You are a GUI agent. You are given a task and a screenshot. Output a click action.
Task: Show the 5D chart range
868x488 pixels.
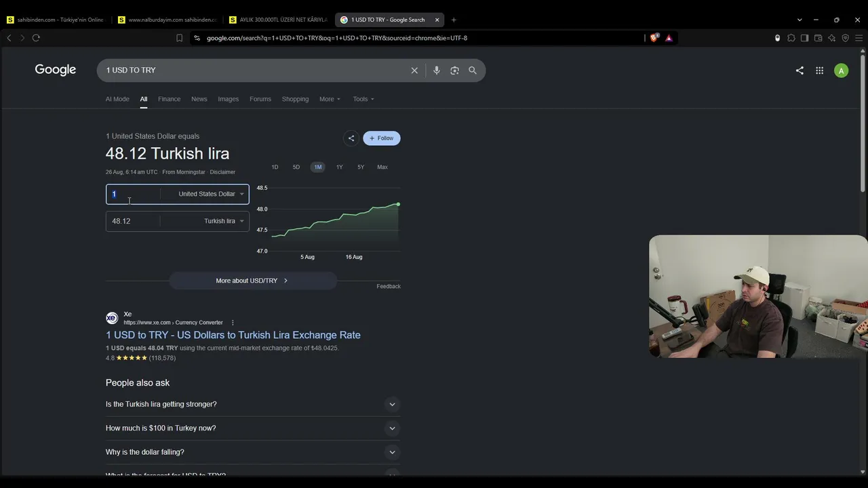click(296, 167)
